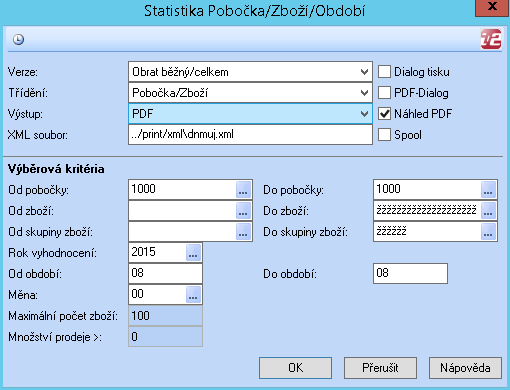Screen dimensions: 510x390
Task: Enable the PDF-Dialog checkbox
Action: click(384, 93)
